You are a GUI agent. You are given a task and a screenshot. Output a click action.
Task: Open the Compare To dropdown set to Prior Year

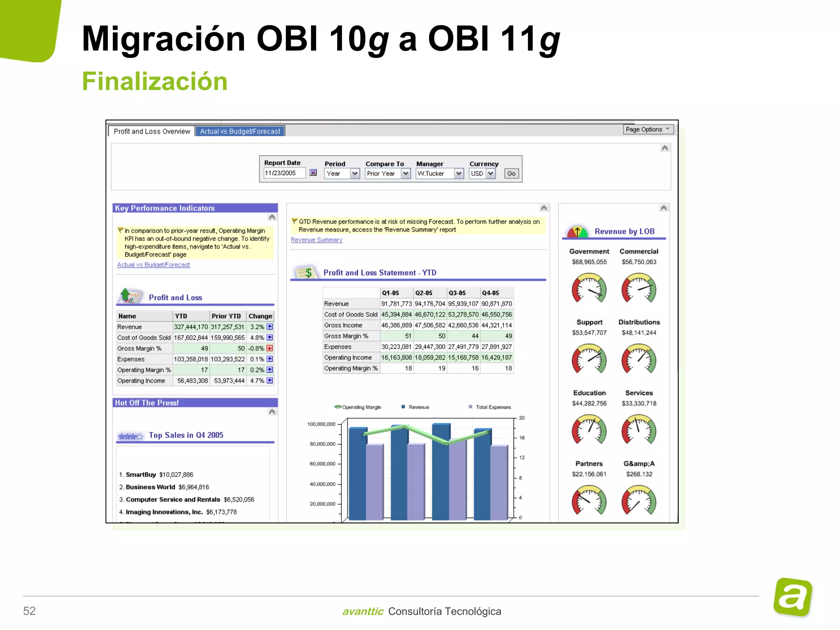click(x=388, y=173)
